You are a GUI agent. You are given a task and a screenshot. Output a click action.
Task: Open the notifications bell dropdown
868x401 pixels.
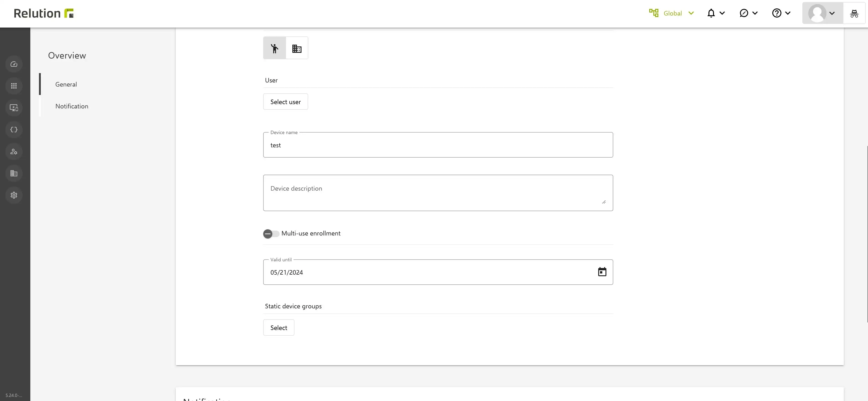click(716, 13)
